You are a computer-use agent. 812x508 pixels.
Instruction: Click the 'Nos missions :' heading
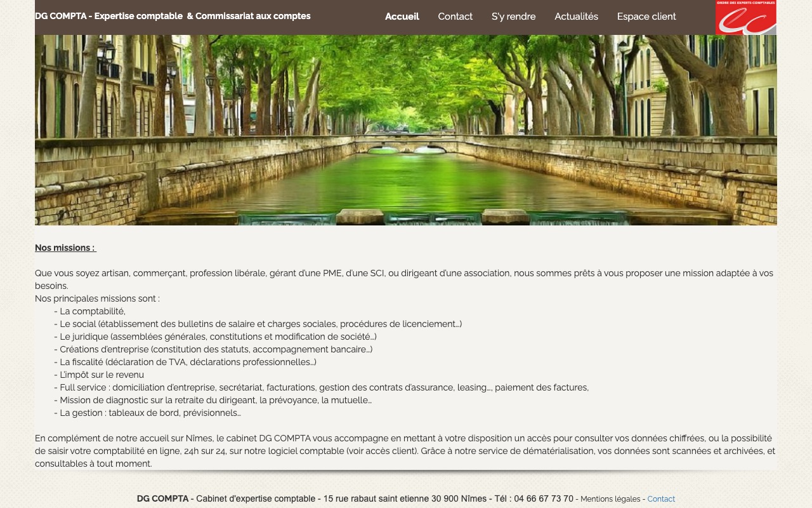(x=65, y=248)
